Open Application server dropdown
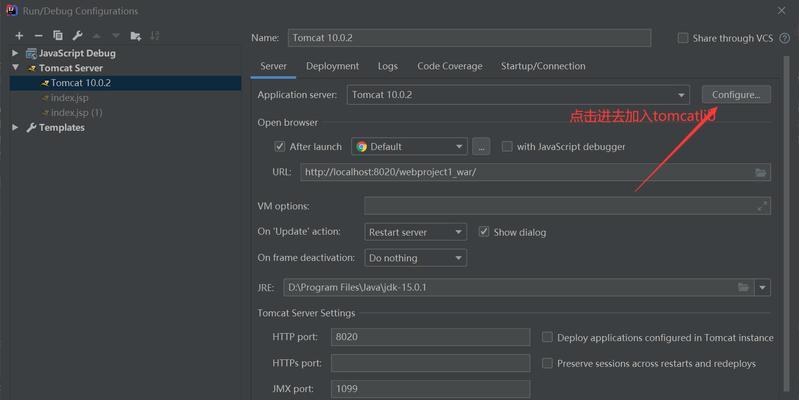This screenshot has height=400, width=799. tap(518, 95)
